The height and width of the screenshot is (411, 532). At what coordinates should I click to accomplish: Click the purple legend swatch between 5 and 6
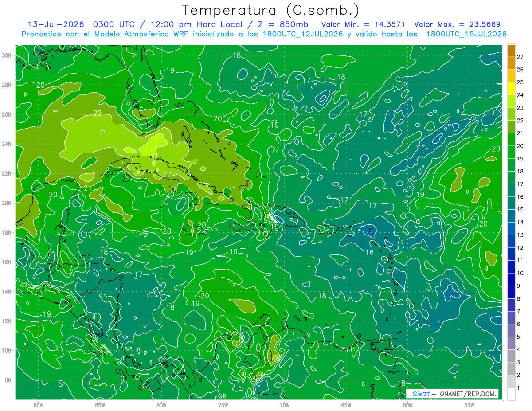pyautogui.click(x=511, y=330)
